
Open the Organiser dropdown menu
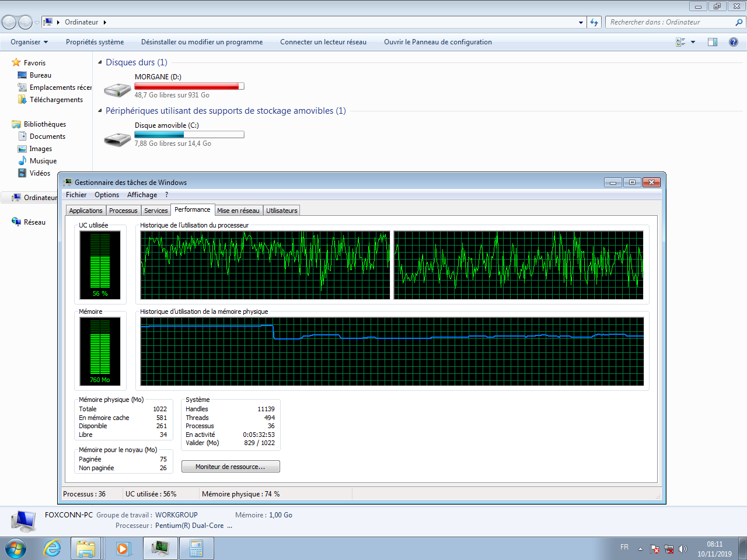click(29, 42)
